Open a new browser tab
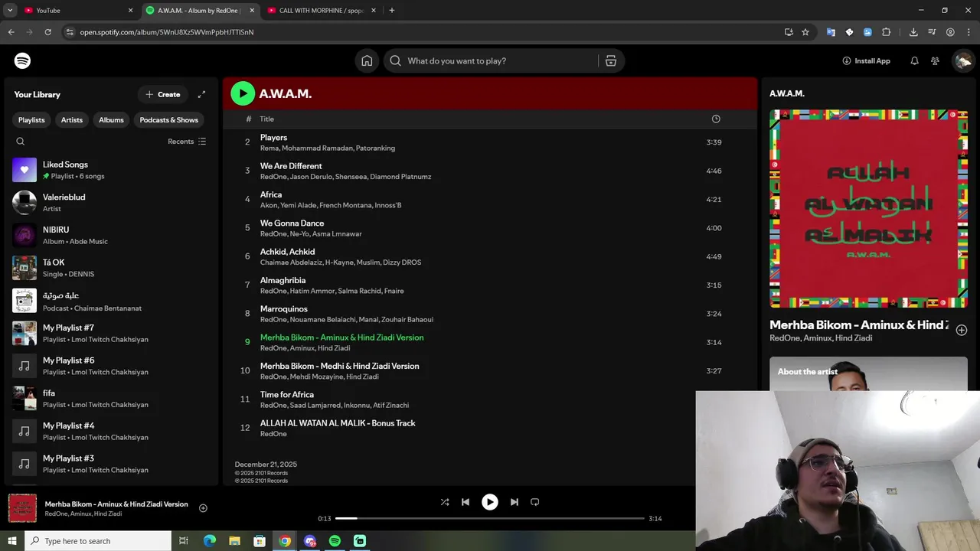 [391, 10]
